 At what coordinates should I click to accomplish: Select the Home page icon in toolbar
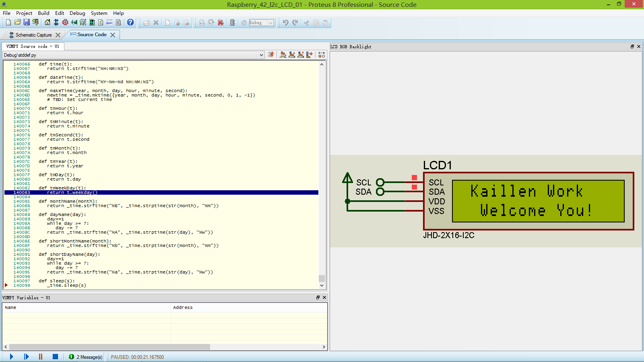pos(47,23)
